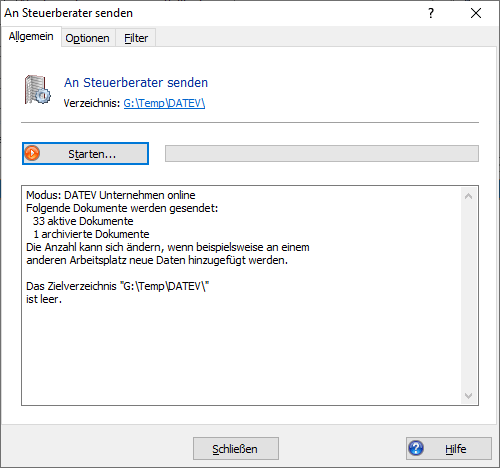Click the scrollbar down arrow in log
The width and height of the screenshot is (500, 468).
point(468,396)
